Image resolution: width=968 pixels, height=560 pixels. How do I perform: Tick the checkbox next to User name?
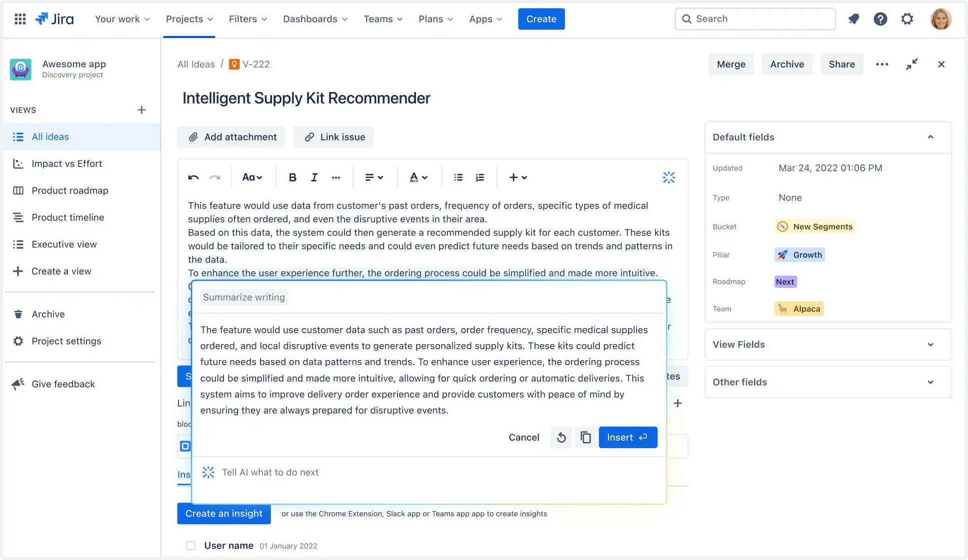click(190, 546)
